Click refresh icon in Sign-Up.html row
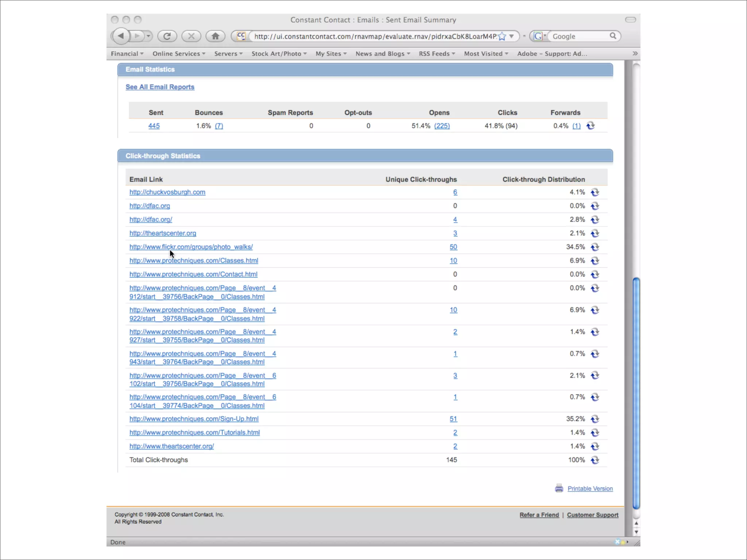The height and width of the screenshot is (560, 747). tap(595, 419)
